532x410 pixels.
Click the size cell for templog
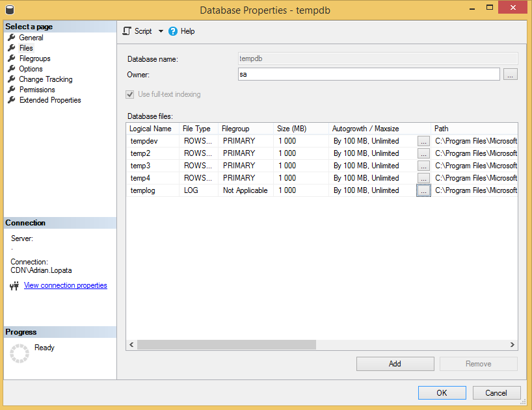tap(301, 190)
